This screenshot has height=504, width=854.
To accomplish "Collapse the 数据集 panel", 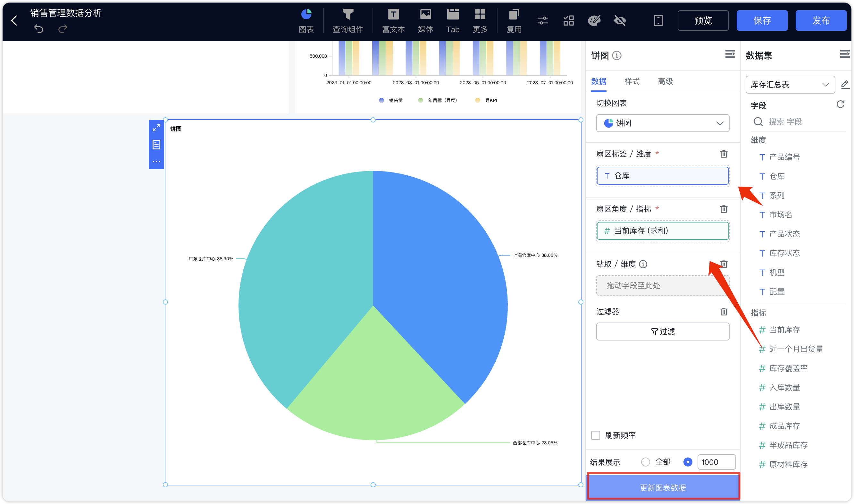I will point(845,54).
